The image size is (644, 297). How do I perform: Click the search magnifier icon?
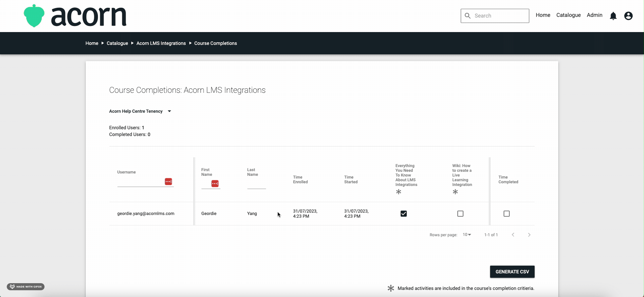click(468, 16)
